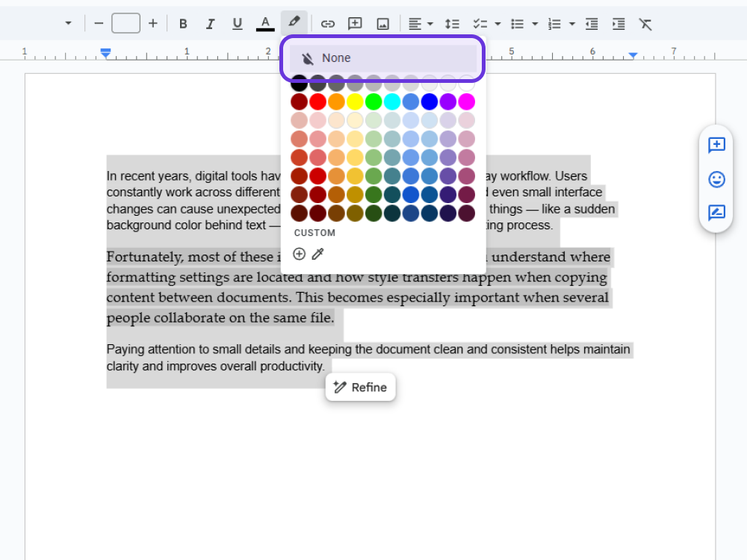
Task: Insert a comment using the toolbar icon
Action: click(x=355, y=23)
